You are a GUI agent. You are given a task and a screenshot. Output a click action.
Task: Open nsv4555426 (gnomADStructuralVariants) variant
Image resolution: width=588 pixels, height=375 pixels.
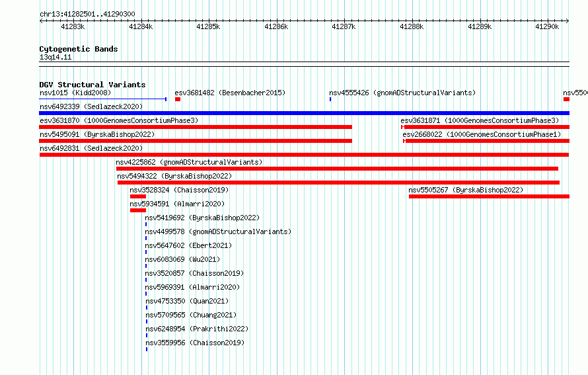tap(402, 93)
